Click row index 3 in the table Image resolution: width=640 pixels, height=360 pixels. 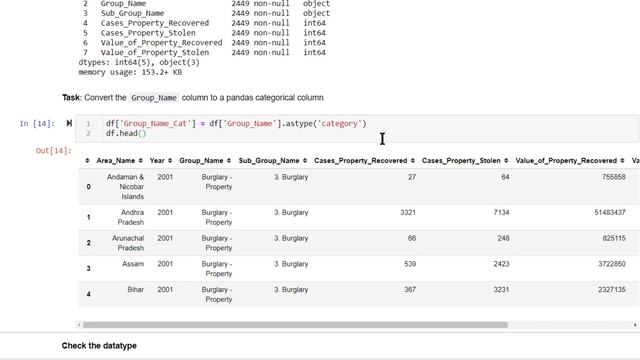[x=89, y=269]
